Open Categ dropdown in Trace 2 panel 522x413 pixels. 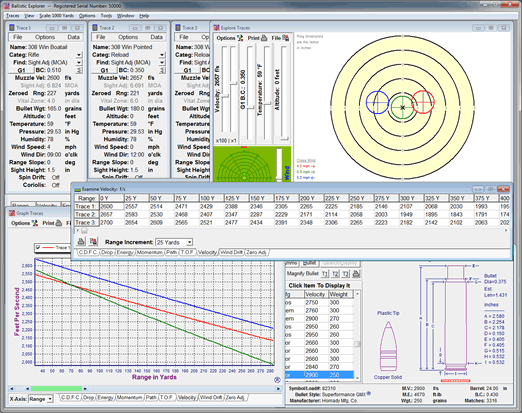click(x=162, y=55)
